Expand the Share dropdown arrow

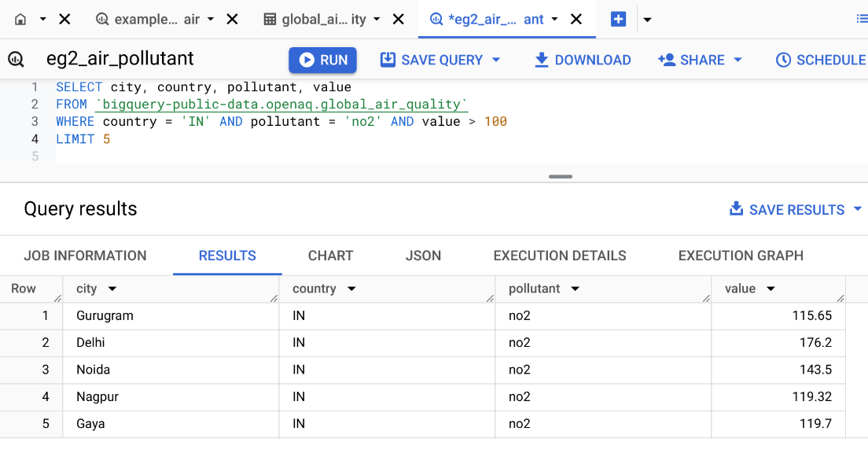(737, 60)
